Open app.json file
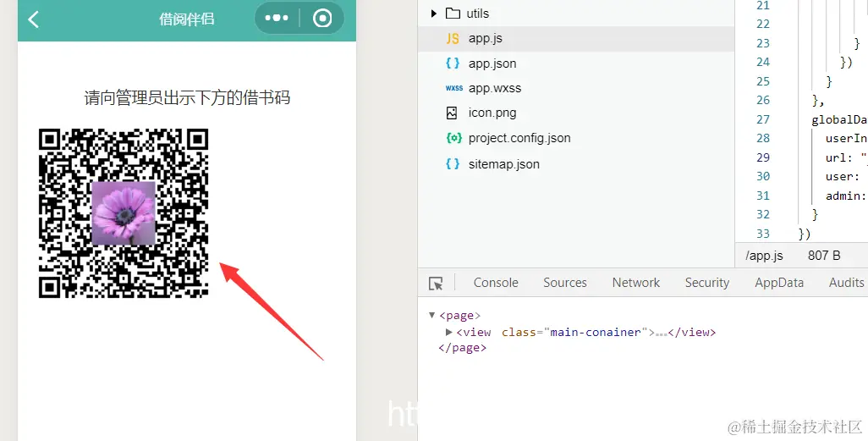The width and height of the screenshot is (868, 441). coord(492,63)
